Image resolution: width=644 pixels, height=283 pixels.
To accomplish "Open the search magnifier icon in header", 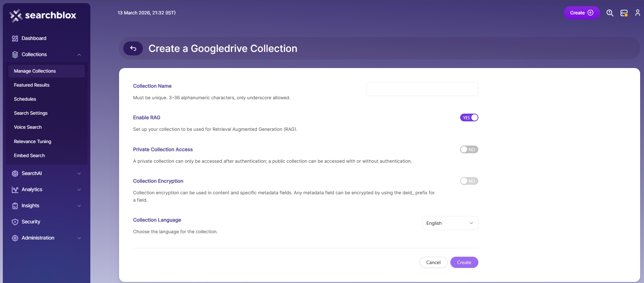I will click(610, 13).
